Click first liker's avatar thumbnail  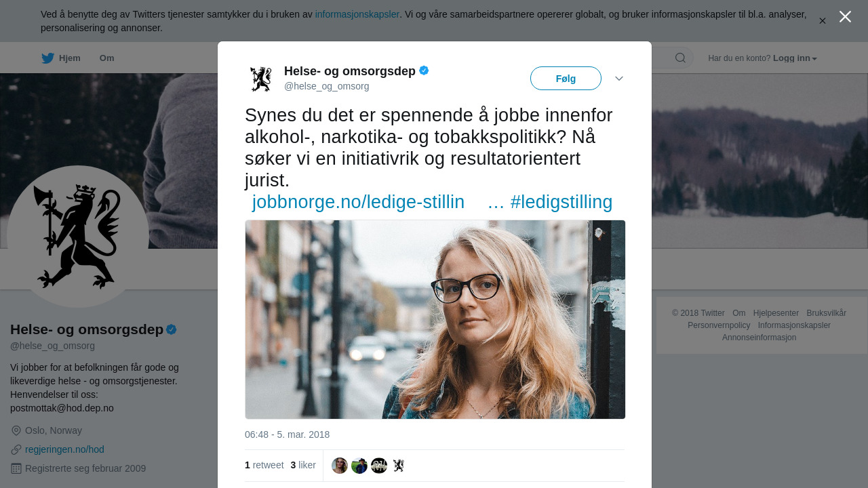(340, 466)
